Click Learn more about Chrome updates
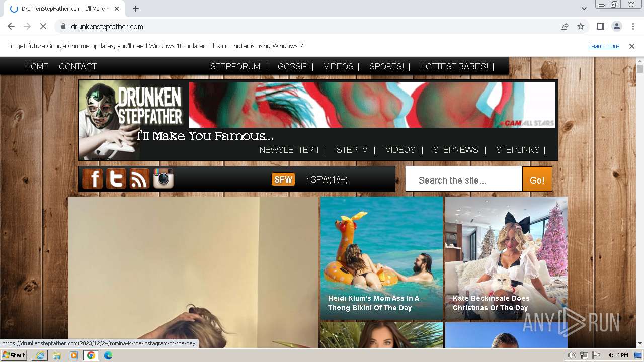 (604, 46)
